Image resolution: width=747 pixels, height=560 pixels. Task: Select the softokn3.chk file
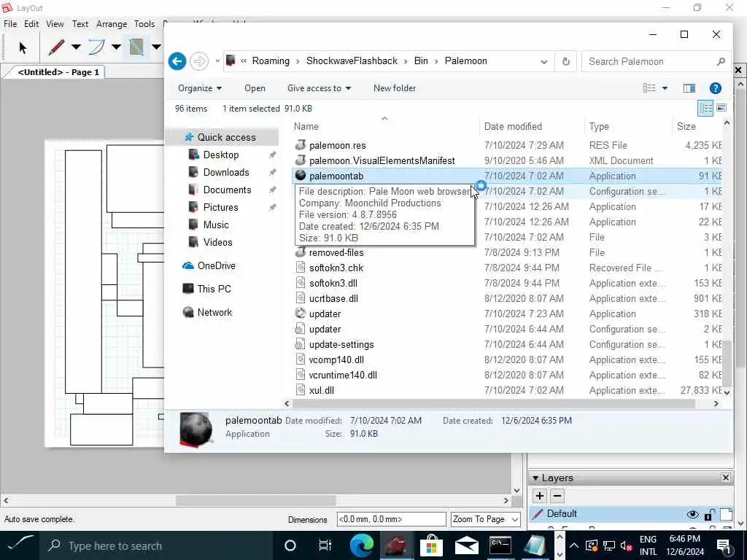[x=336, y=268]
